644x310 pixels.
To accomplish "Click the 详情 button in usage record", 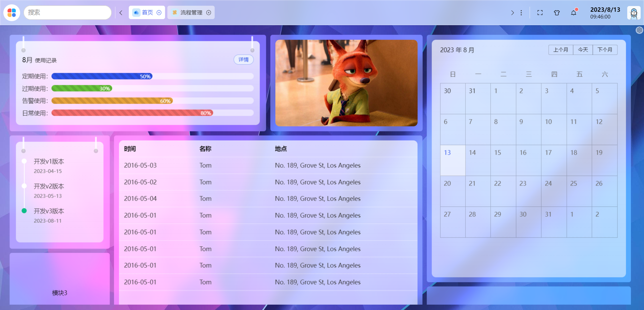I will (244, 60).
